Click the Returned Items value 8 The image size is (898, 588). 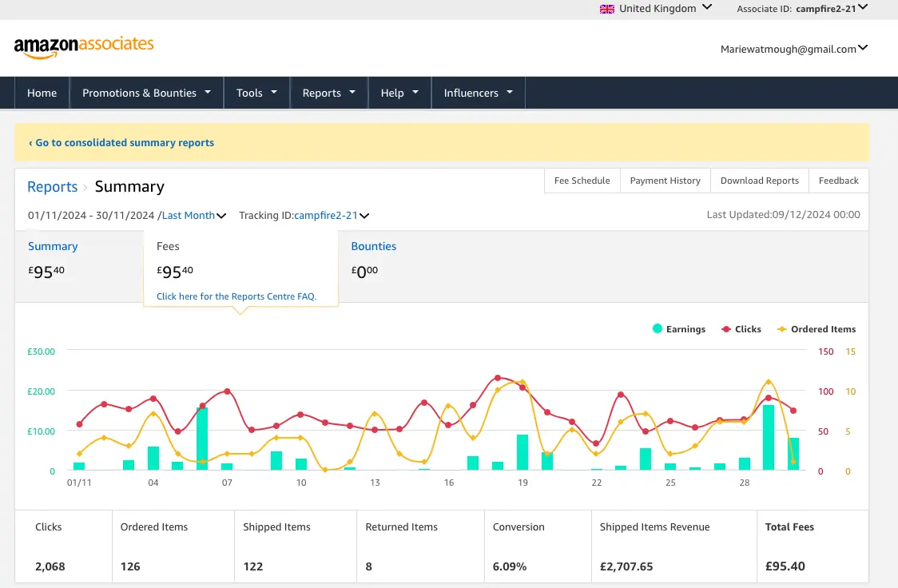[369, 566]
